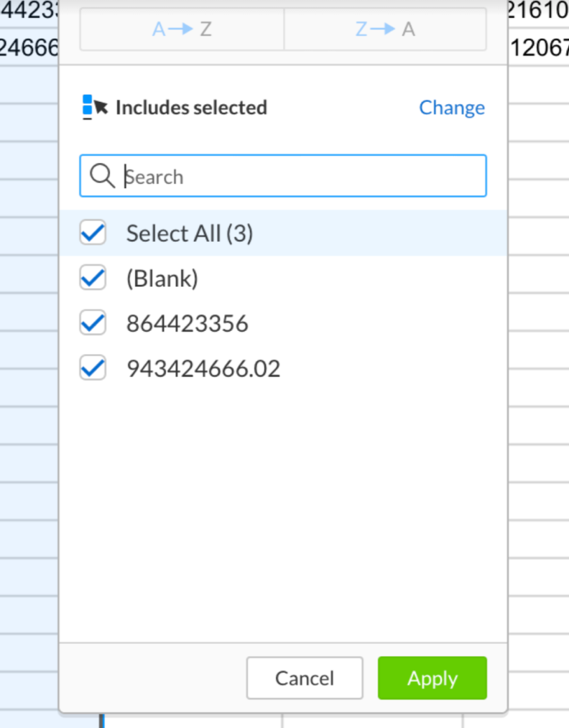Click the '943424666.02' value text
The width and height of the screenshot is (569, 728).
203,368
